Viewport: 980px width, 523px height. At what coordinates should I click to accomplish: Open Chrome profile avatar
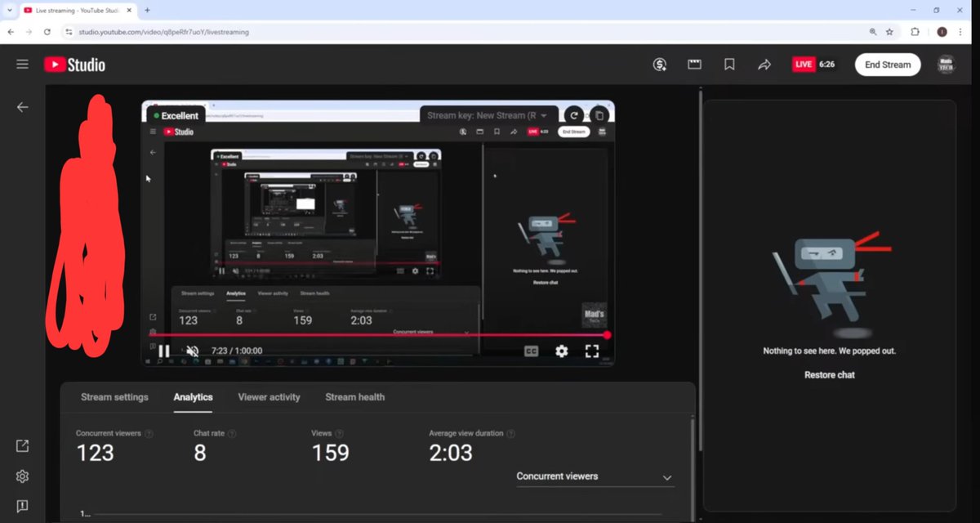pos(942,32)
